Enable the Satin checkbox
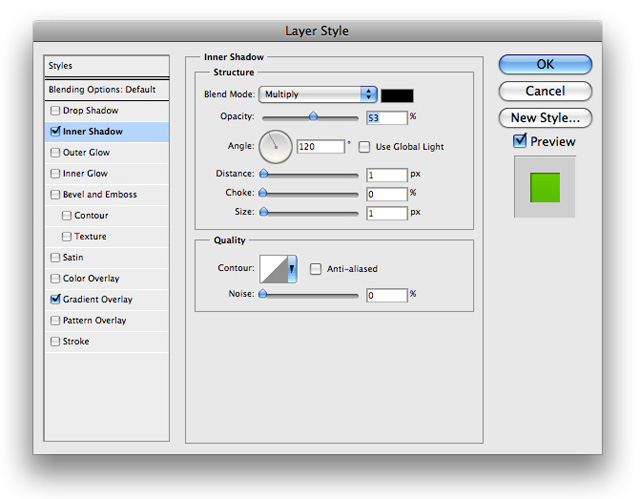 tap(55, 257)
